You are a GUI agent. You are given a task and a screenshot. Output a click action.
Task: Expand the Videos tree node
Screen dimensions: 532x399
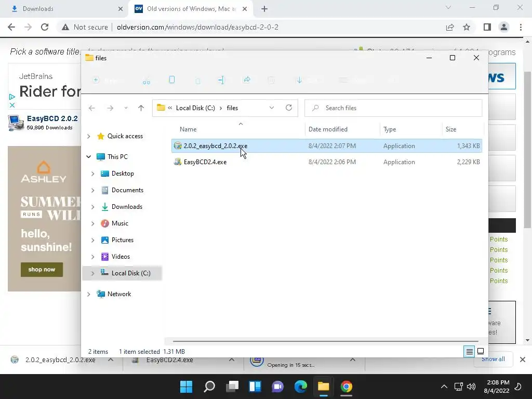pos(92,257)
